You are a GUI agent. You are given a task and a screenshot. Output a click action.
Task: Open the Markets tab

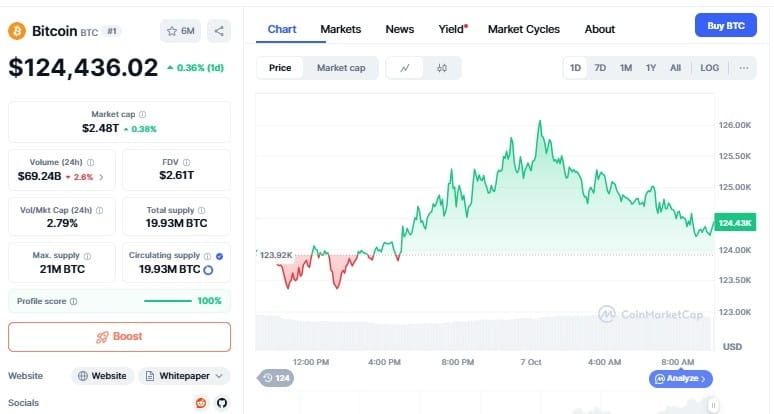340,29
